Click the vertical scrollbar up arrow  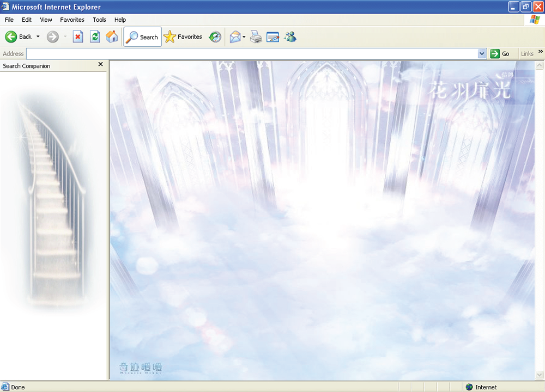(540, 65)
